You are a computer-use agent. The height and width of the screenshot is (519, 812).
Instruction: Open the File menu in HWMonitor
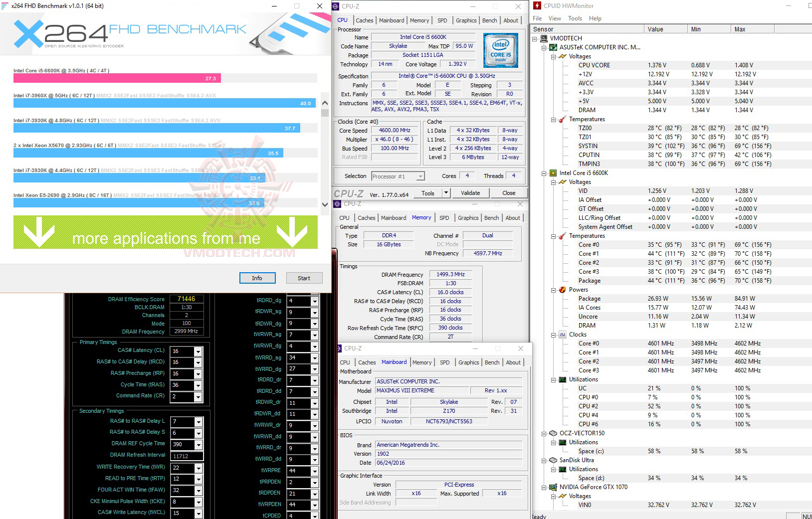537,18
